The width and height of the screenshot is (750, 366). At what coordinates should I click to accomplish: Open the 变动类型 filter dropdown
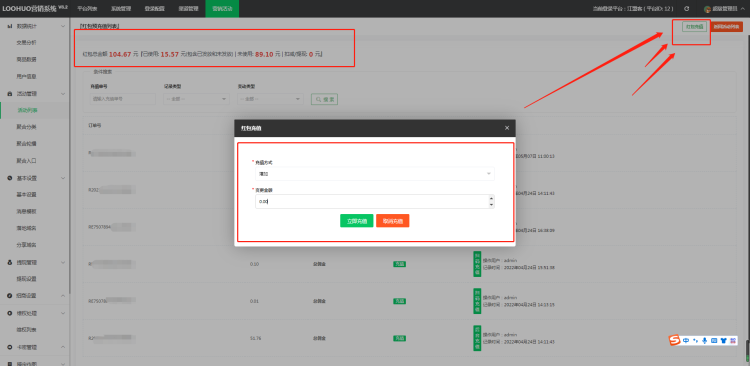[270, 99]
